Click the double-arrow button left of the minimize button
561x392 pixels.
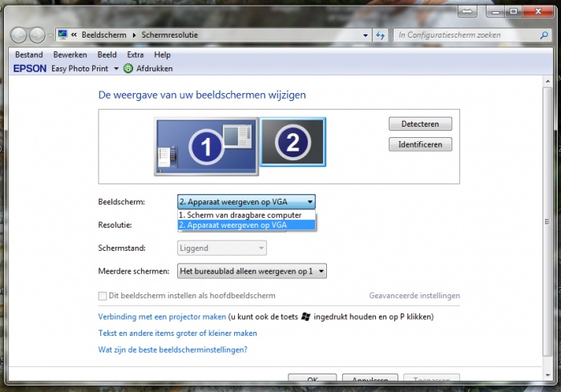(467, 12)
